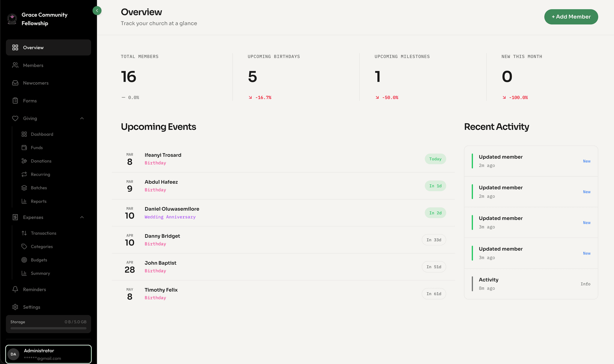Open Forms via its clipboard icon
The width and height of the screenshot is (614, 364).
point(15,100)
